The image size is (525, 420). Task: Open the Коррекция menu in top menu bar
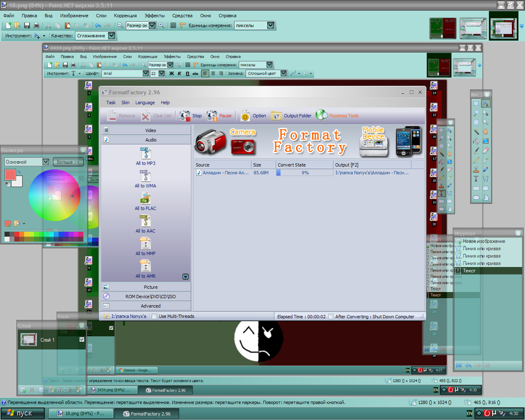point(126,16)
